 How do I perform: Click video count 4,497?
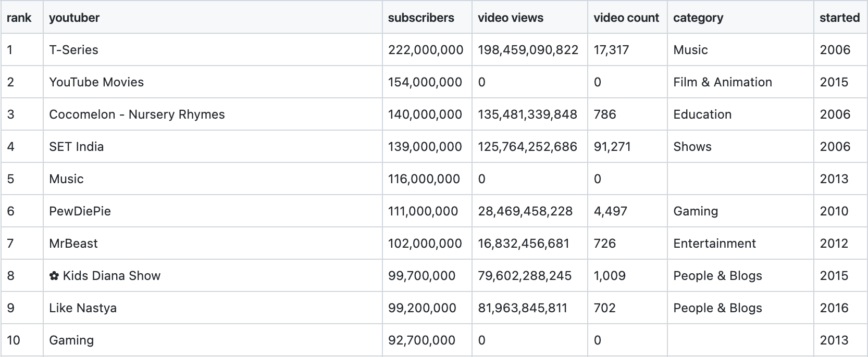coord(611,211)
